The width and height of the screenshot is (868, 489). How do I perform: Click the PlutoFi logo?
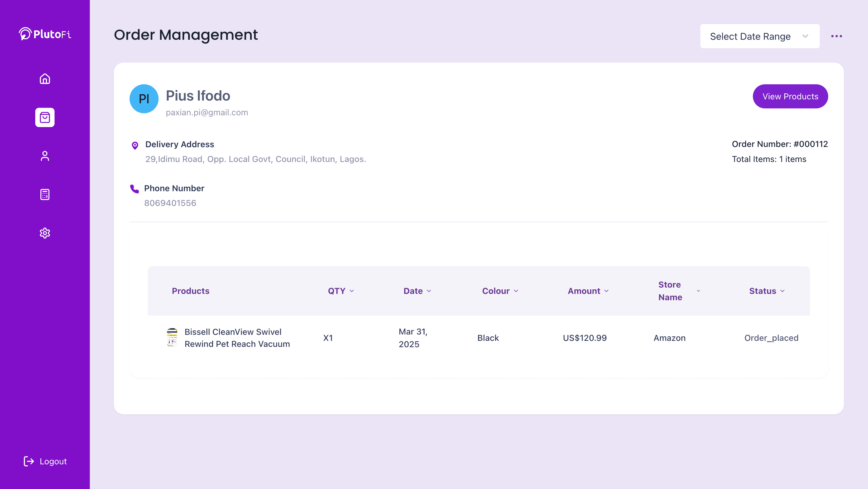pos(45,34)
